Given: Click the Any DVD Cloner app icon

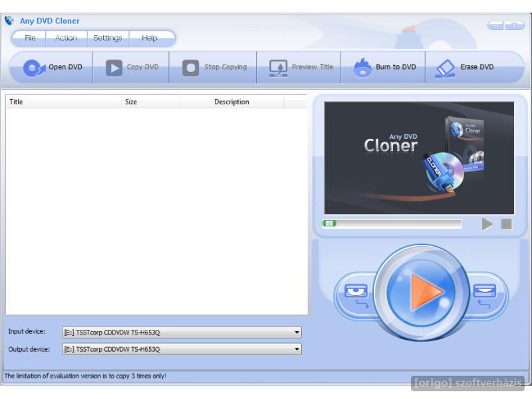Looking at the screenshot, I should pos(9,21).
